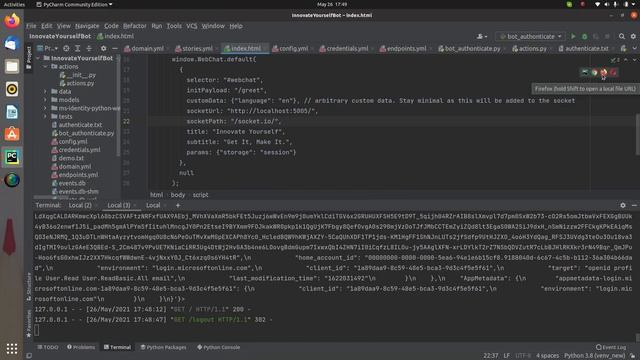The image size is (640, 360).
Task: Open user account icon in toolbar
Action: pyautogui.click(x=482, y=36)
